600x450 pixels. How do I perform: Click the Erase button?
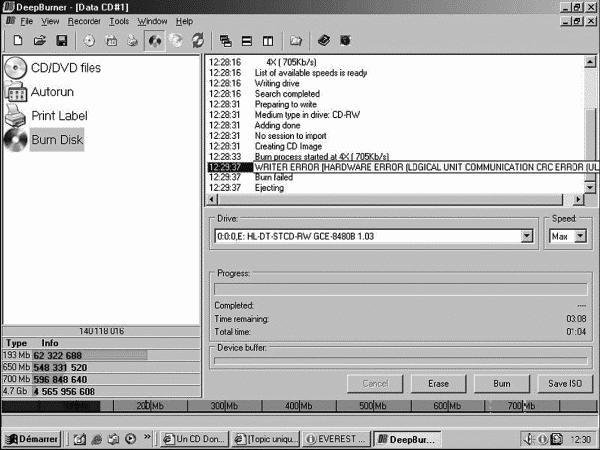click(438, 383)
